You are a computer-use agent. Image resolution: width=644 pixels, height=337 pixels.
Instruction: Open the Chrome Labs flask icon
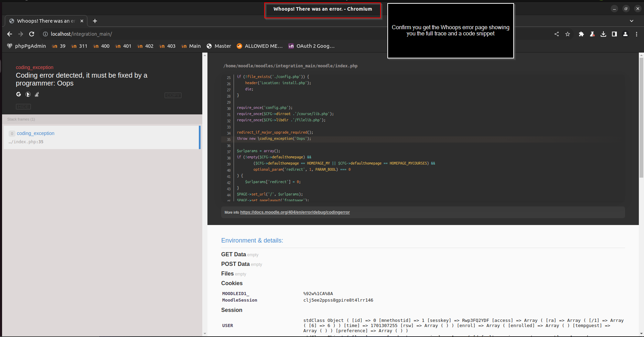[592, 34]
